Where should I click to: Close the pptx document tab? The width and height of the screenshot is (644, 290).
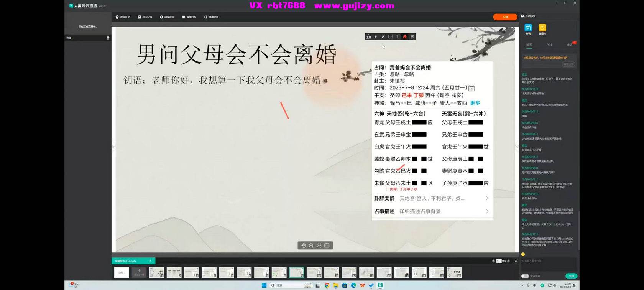pos(151,261)
